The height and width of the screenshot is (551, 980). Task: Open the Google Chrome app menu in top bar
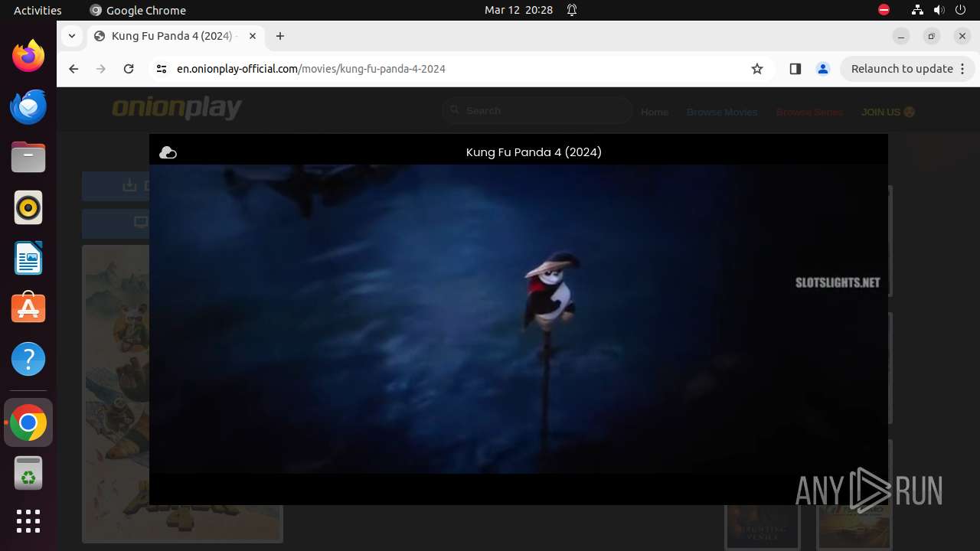(138, 10)
